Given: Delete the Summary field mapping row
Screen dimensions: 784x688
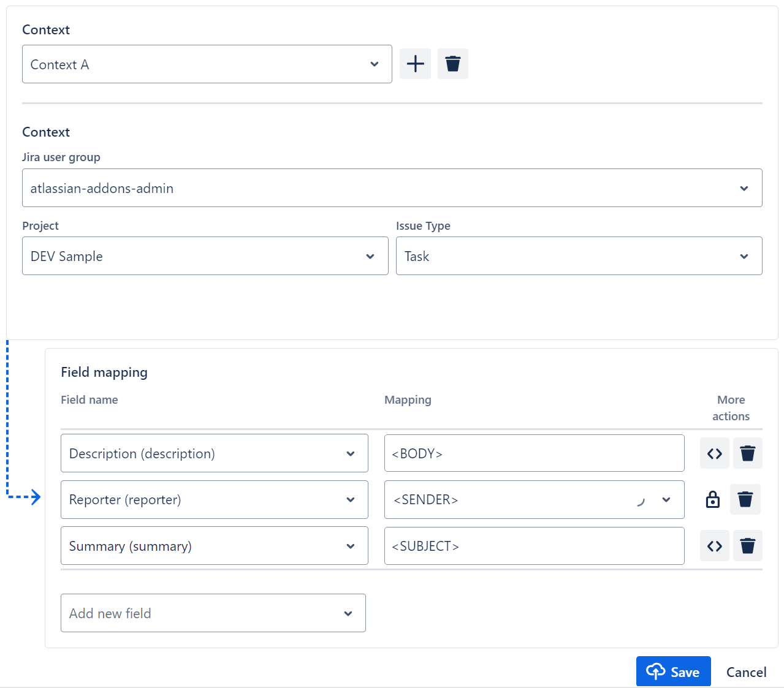Looking at the screenshot, I should tap(747, 546).
